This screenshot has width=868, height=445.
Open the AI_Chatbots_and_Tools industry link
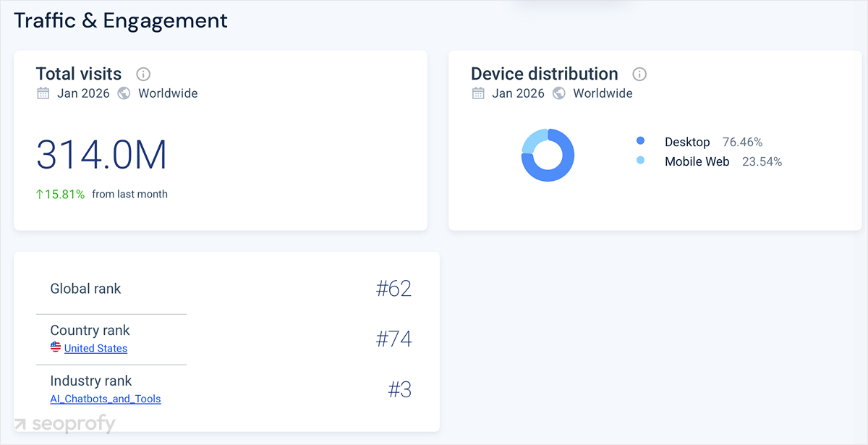pos(106,398)
